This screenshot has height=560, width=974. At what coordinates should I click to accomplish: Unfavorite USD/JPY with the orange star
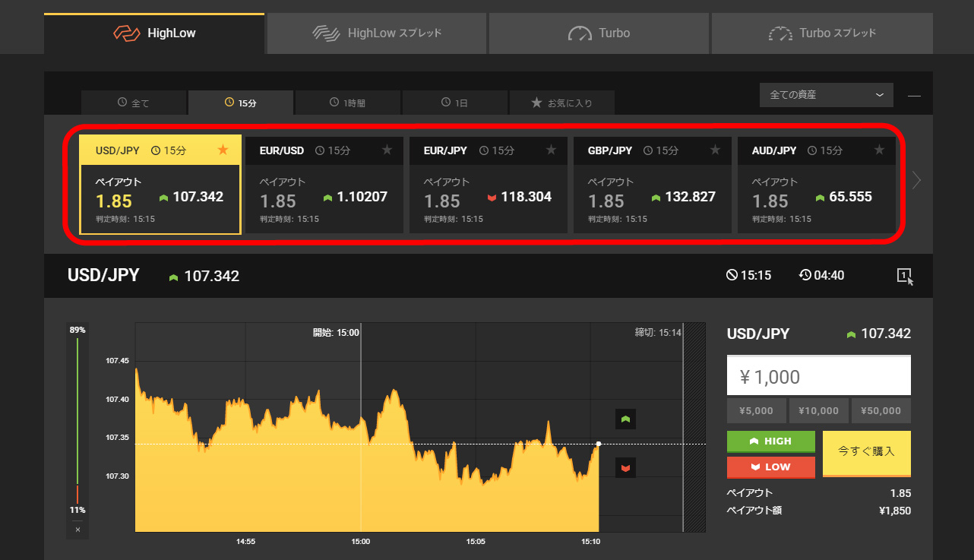(x=223, y=150)
